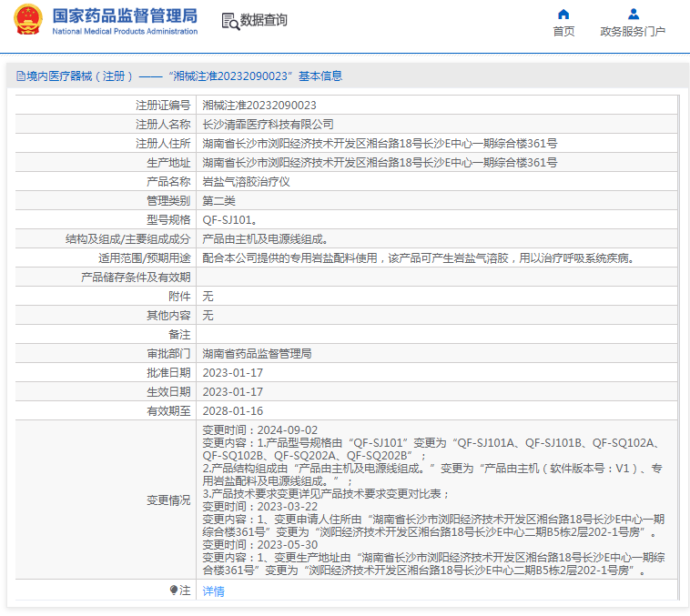Click the home house icon
The width and height of the screenshot is (690, 616).
pos(563,15)
